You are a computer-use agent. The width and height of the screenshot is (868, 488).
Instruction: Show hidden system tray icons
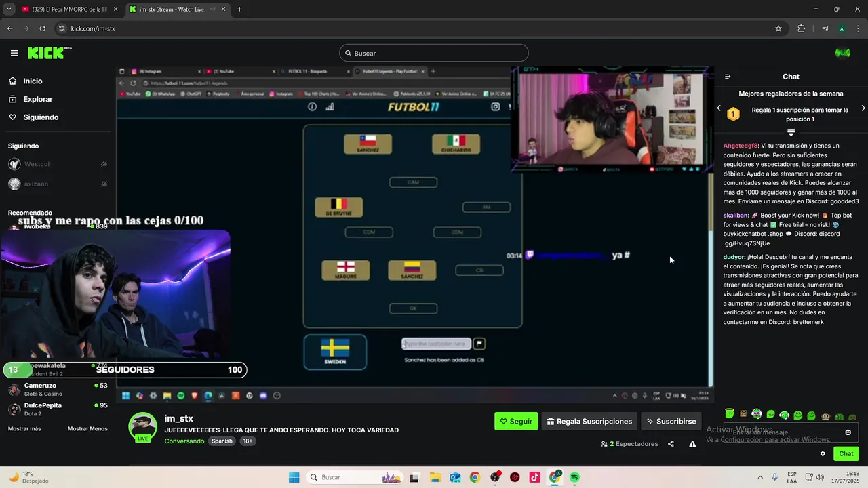pyautogui.click(x=759, y=477)
